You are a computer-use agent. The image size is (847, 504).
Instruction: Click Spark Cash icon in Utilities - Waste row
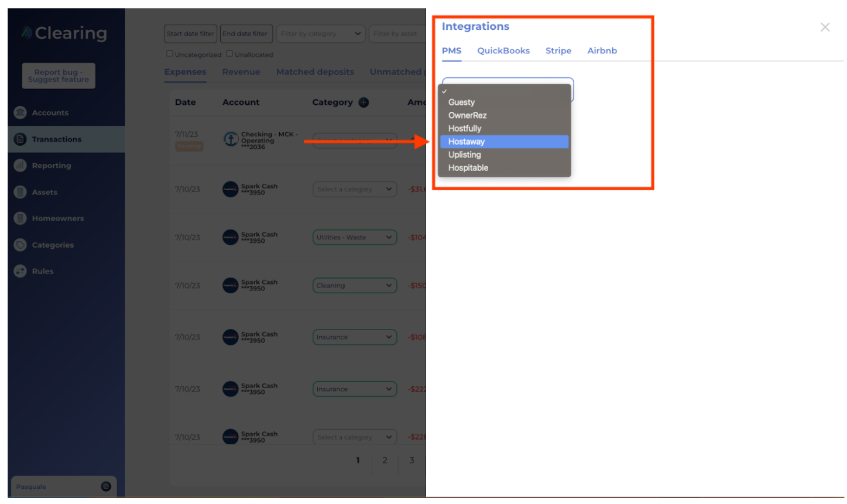[231, 237]
